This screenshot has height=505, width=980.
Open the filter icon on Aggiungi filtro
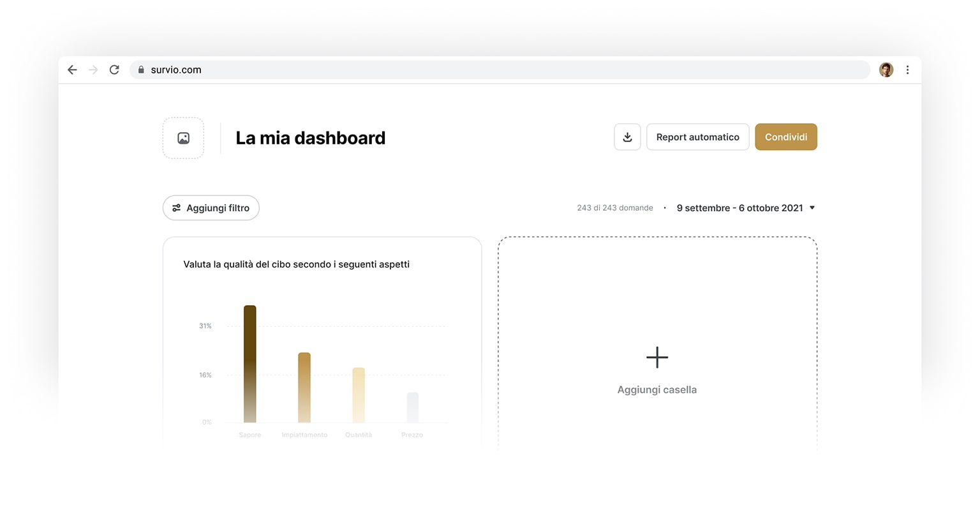click(176, 207)
